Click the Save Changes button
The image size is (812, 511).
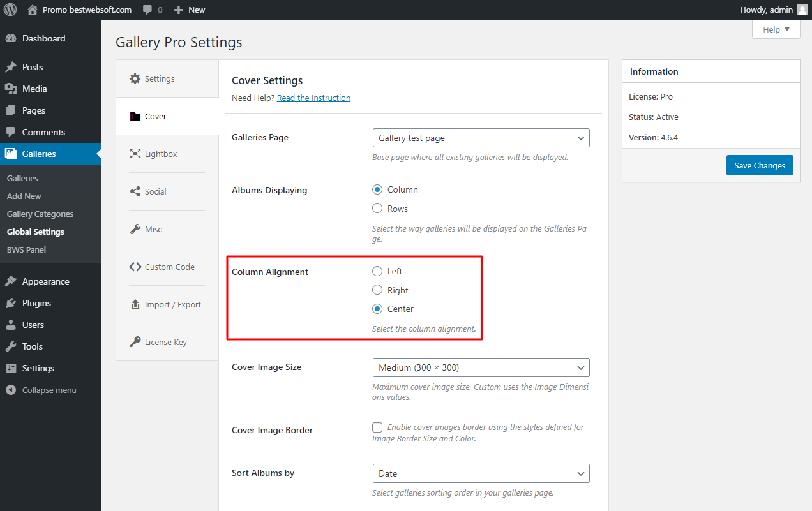point(760,165)
